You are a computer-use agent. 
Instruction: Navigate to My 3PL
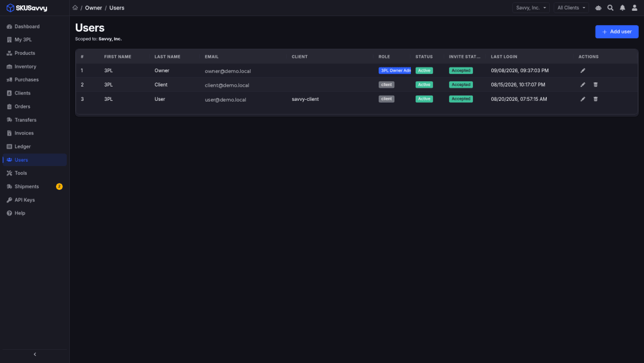35,40
